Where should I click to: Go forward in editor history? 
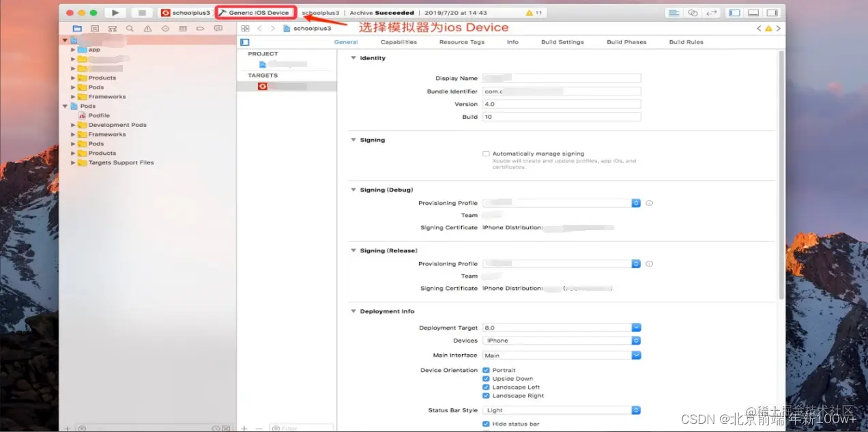coord(273,29)
